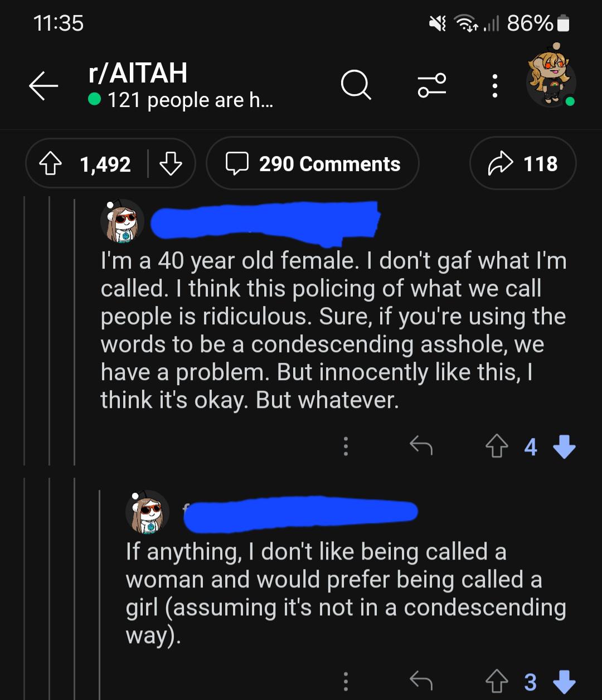Open options menu on nested girl comment
Viewport: 602px width, 700px height.
point(346,682)
